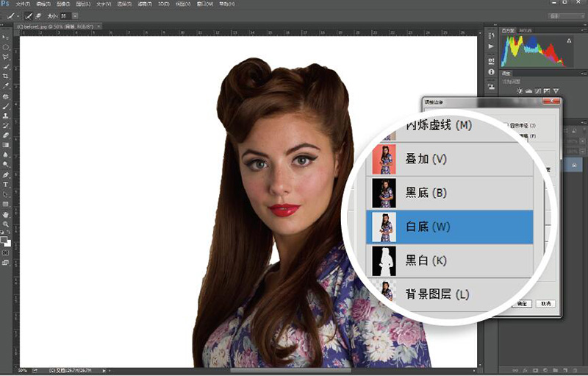Select the Lasso tool in the toolbar

(x=5, y=56)
